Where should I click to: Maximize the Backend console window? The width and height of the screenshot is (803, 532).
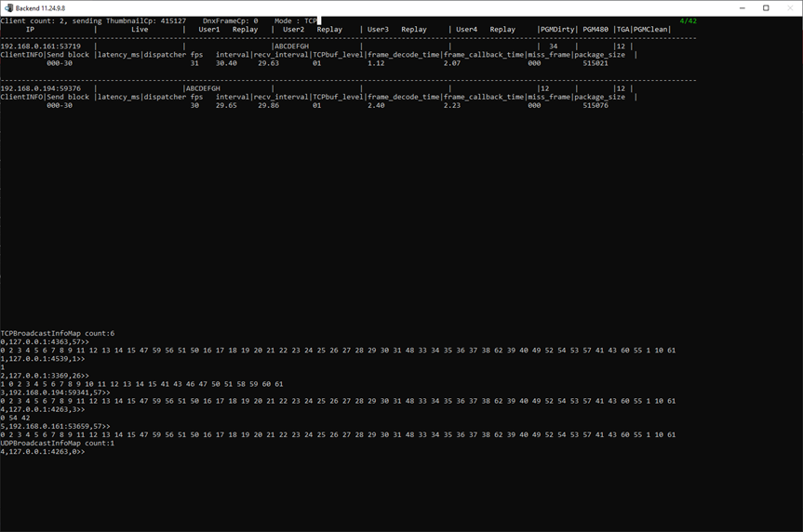click(766, 8)
